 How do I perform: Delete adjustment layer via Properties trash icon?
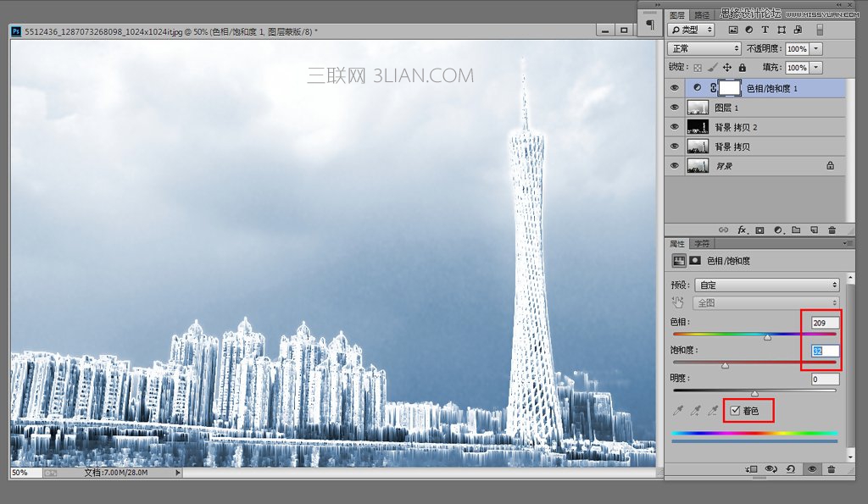(x=831, y=469)
